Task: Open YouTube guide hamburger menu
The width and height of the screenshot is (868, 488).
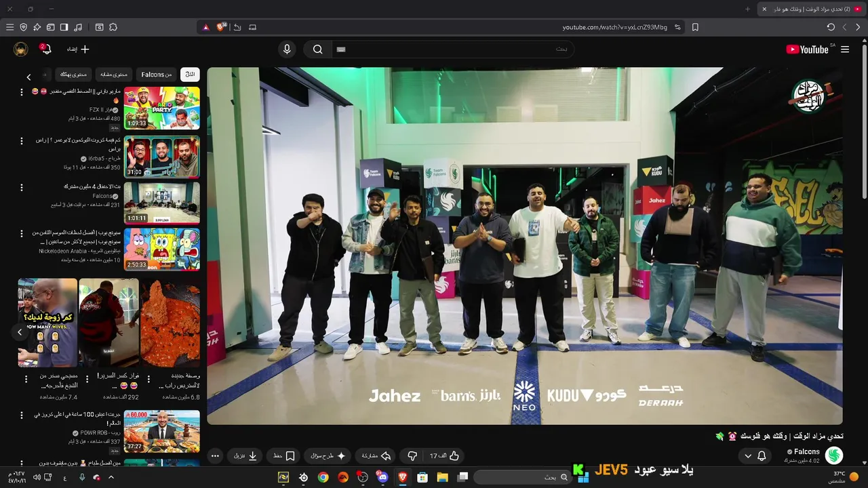Action: pyautogui.click(x=845, y=49)
